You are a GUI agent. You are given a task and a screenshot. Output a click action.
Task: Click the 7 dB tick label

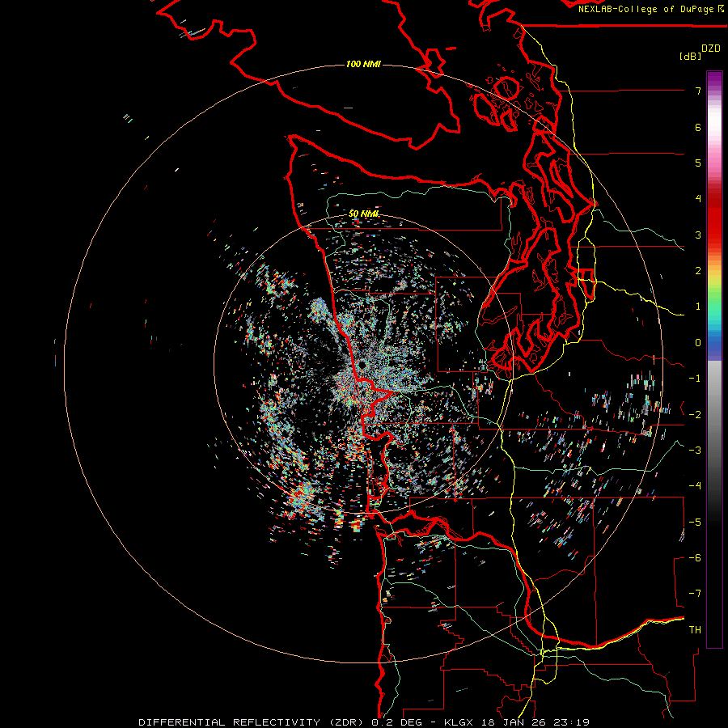pyautogui.click(x=698, y=91)
